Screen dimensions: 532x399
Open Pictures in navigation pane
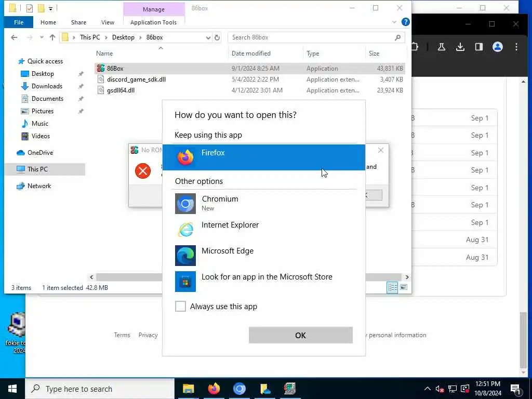click(x=43, y=111)
